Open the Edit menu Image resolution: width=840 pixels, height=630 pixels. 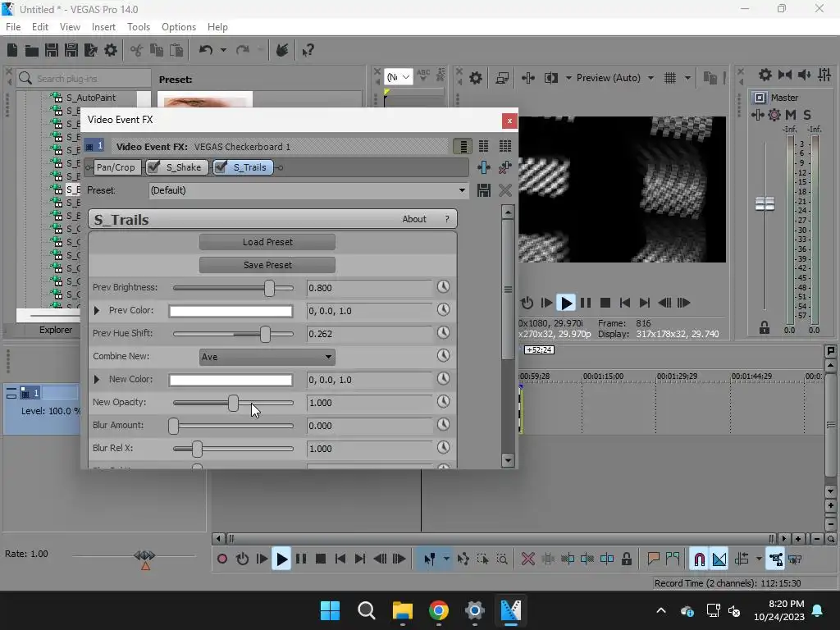(40, 27)
